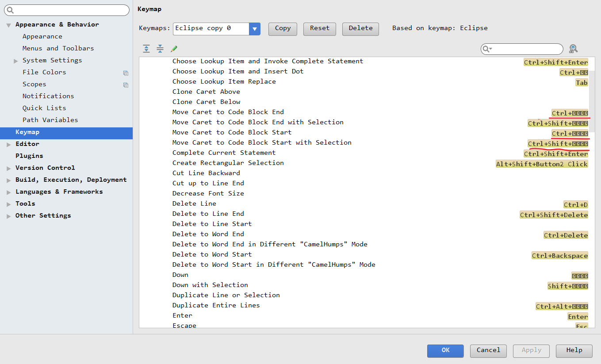Click the magnifier icon in the keymap search field
Viewport: 601px width, 364px height.
pyautogui.click(x=487, y=49)
